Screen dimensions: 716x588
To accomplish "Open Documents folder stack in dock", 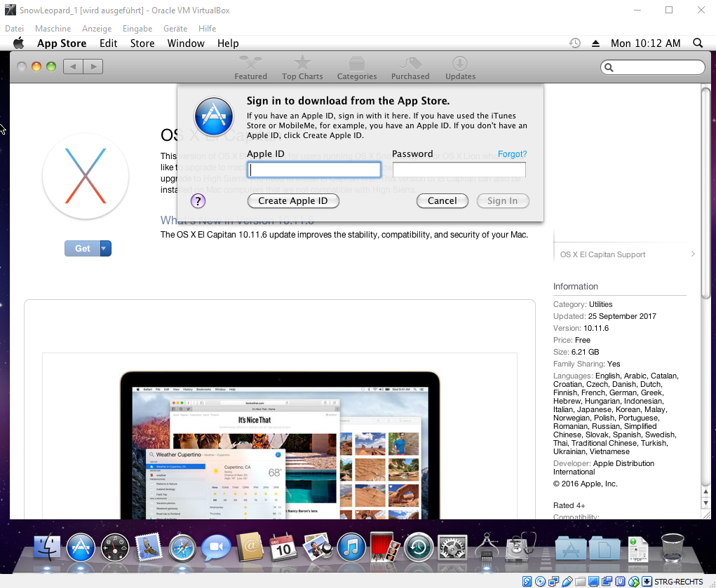I will click(604, 547).
